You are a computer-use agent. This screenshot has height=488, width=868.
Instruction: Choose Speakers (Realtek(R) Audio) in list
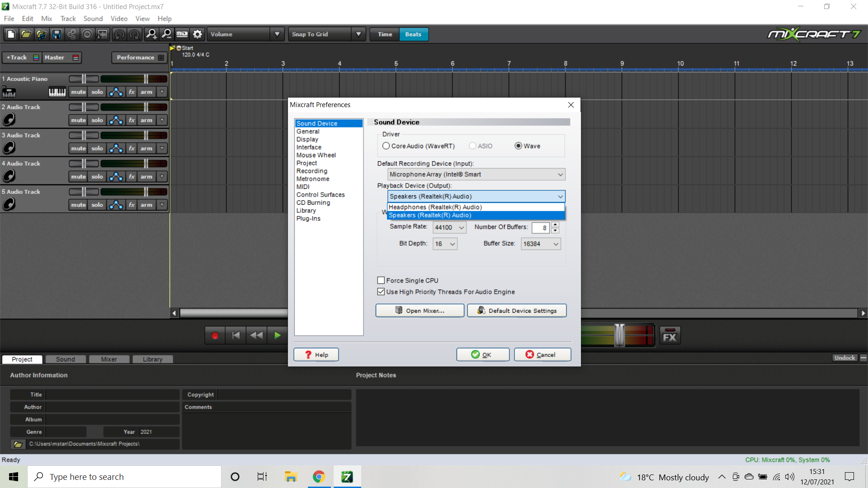pyautogui.click(x=476, y=215)
